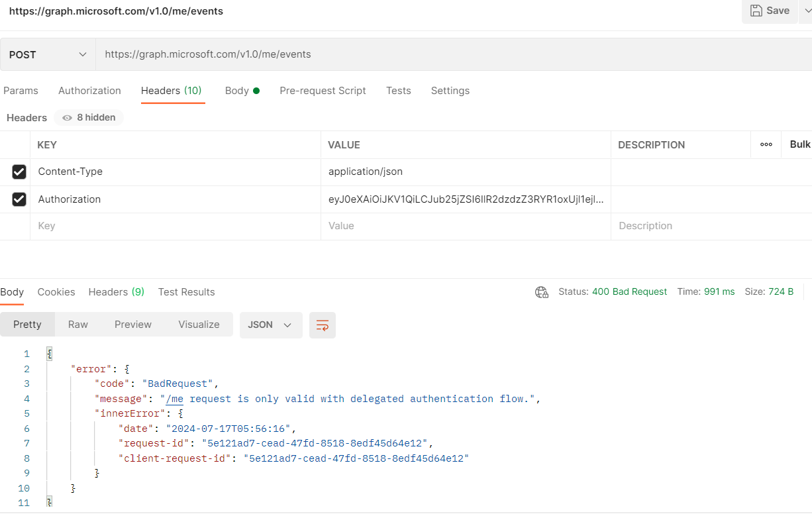Open the request Body tab
This screenshot has height=518, width=812.
pyautogui.click(x=242, y=91)
